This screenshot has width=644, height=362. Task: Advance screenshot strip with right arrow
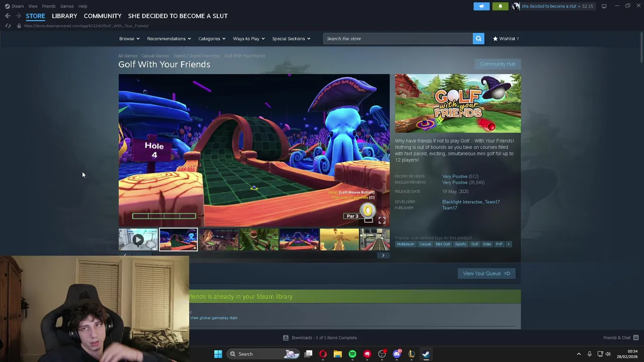(x=383, y=255)
